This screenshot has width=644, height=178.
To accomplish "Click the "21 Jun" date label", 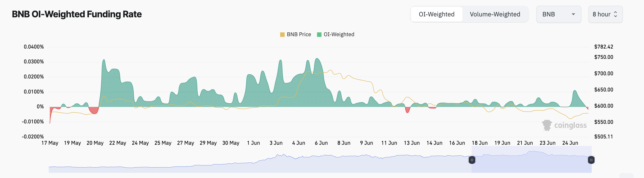I will [x=525, y=143].
